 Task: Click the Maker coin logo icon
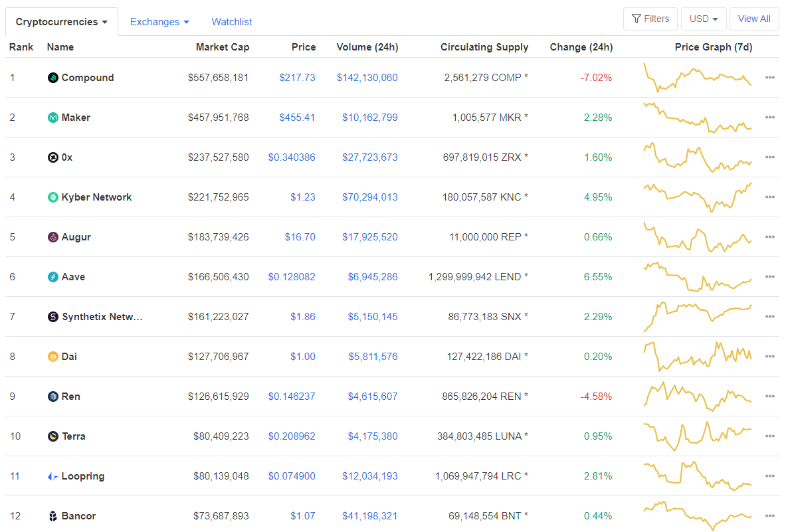pyautogui.click(x=52, y=118)
